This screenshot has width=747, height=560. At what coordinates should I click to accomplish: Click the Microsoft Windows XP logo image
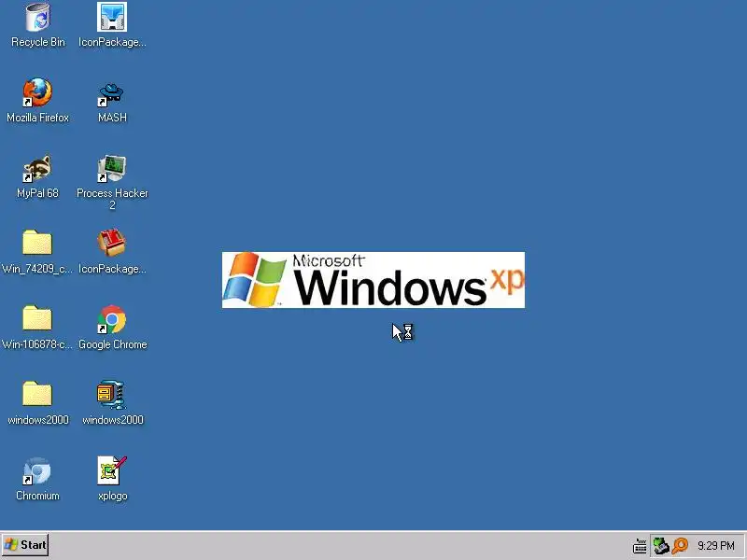point(373,280)
